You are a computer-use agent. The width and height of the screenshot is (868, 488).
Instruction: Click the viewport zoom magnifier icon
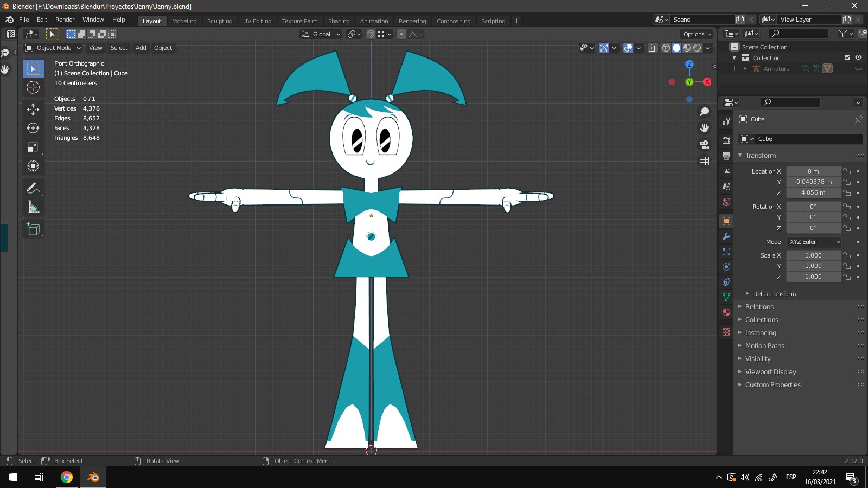click(x=704, y=112)
